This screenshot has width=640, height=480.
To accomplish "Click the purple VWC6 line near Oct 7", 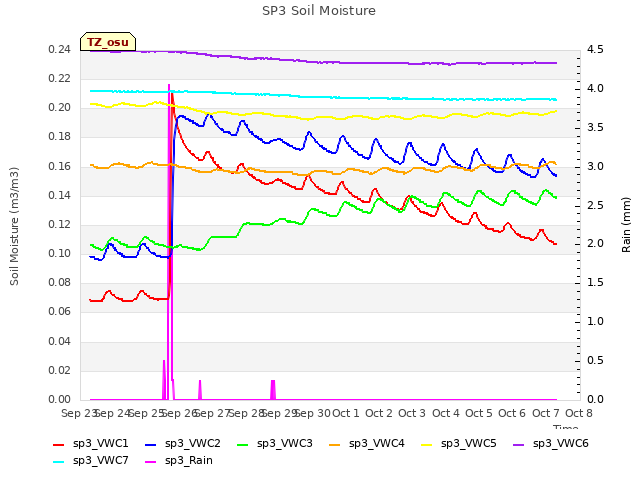I will 546,63.
